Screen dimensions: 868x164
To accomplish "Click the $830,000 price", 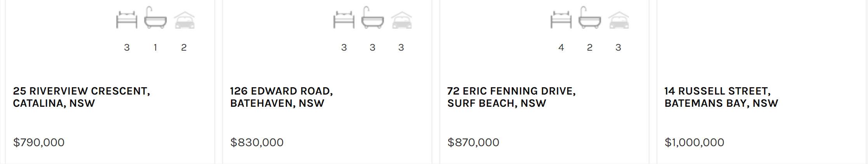I will point(257,142).
